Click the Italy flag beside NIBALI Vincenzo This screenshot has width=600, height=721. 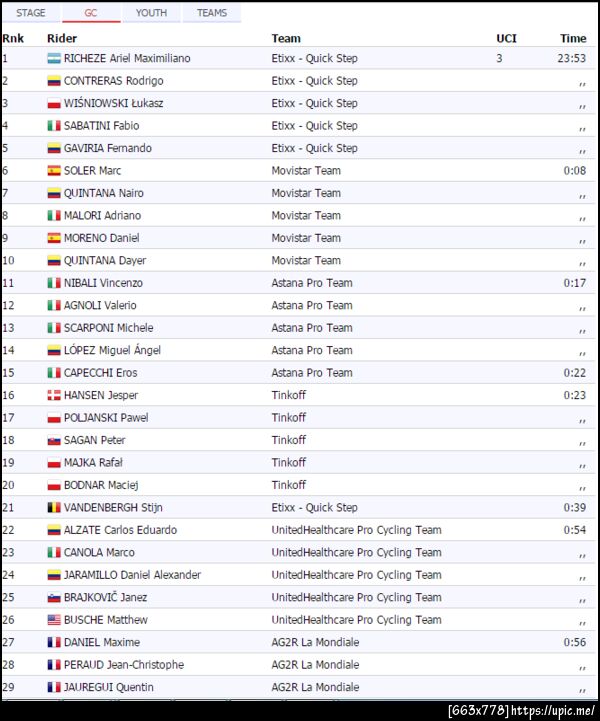point(54,283)
